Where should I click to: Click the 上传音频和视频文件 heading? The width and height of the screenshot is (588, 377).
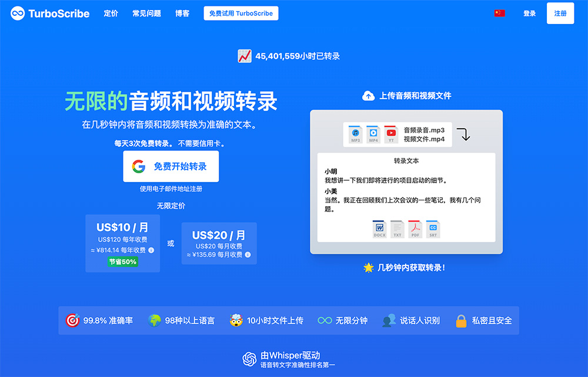tap(415, 96)
